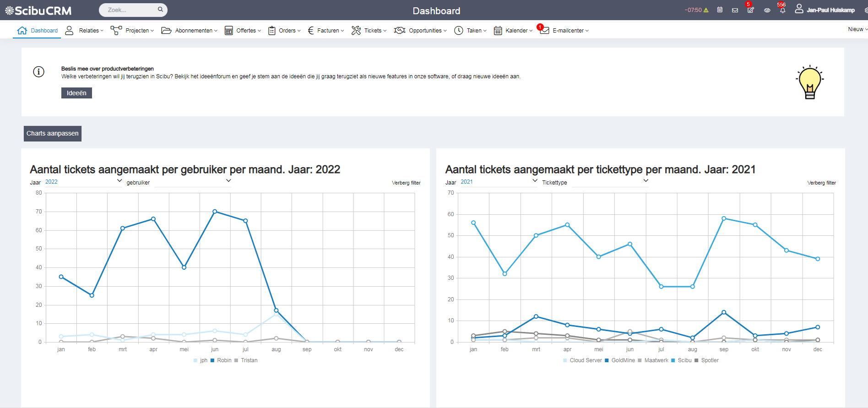The image size is (868, 408).
Task: Open the Taken menu
Action: pyautogui.click(x=470, y=30)
